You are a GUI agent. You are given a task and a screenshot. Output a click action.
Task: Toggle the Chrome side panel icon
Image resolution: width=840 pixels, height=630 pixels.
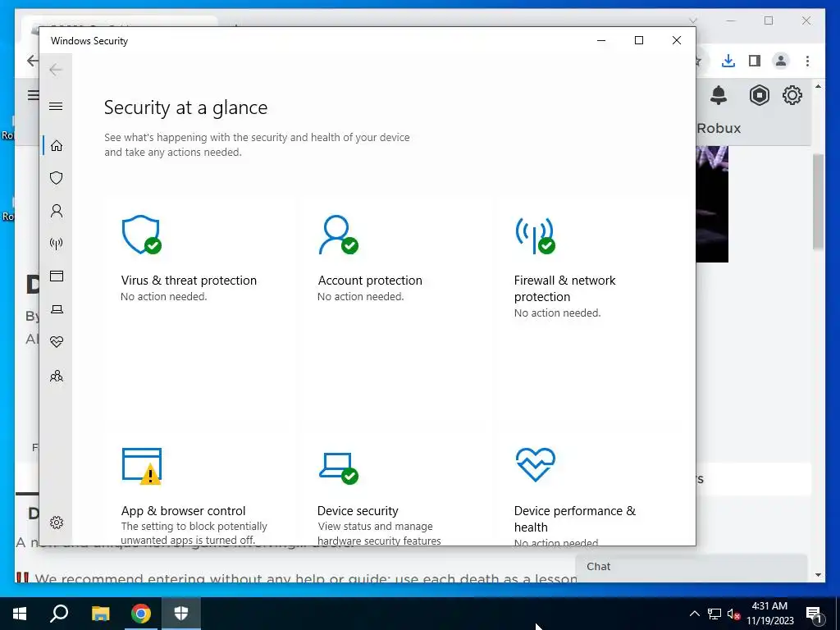click(x=755, y=61)
